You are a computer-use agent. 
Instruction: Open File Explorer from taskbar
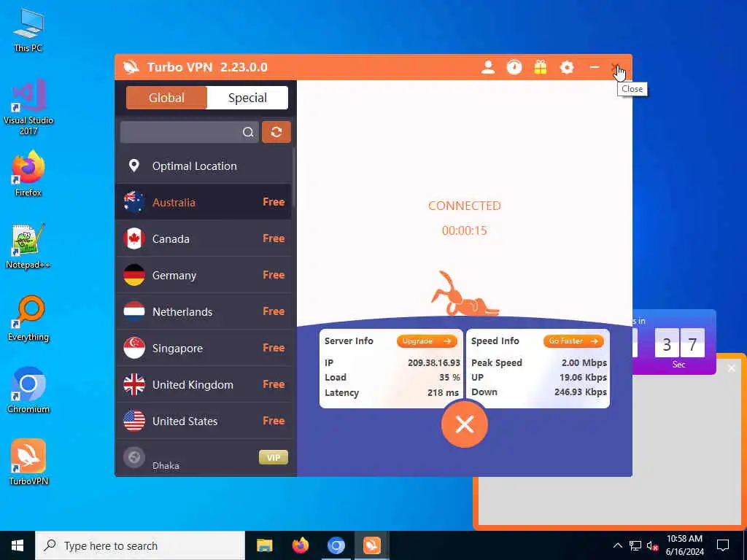click(264, 545)
